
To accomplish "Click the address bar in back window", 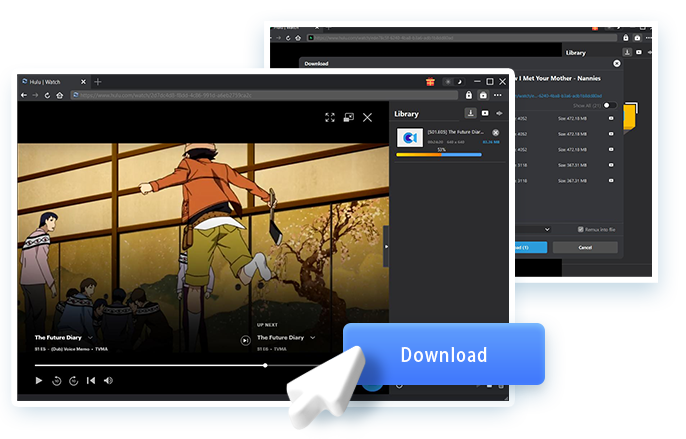I will pyautogui.click(x=462, y=38).
